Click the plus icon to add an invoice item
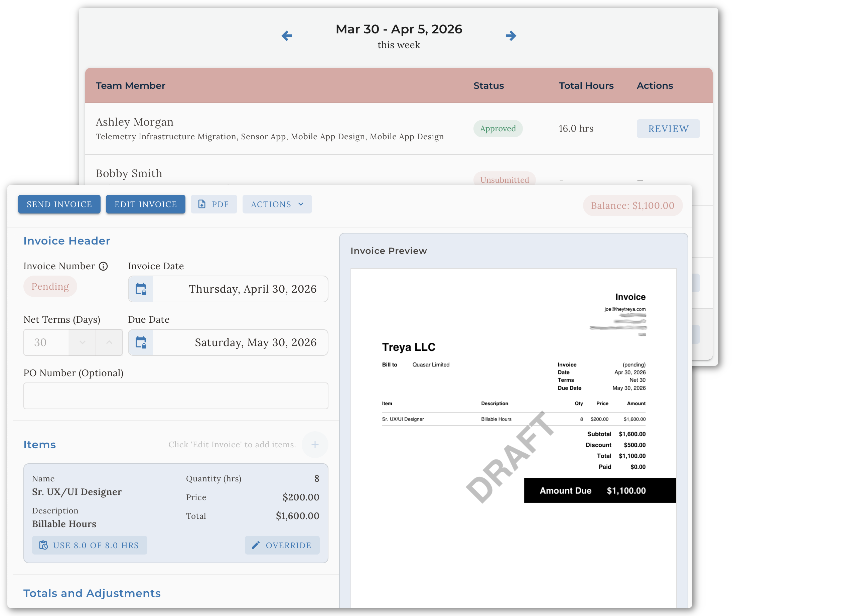857x616 pixels. (x=315, y=444)
